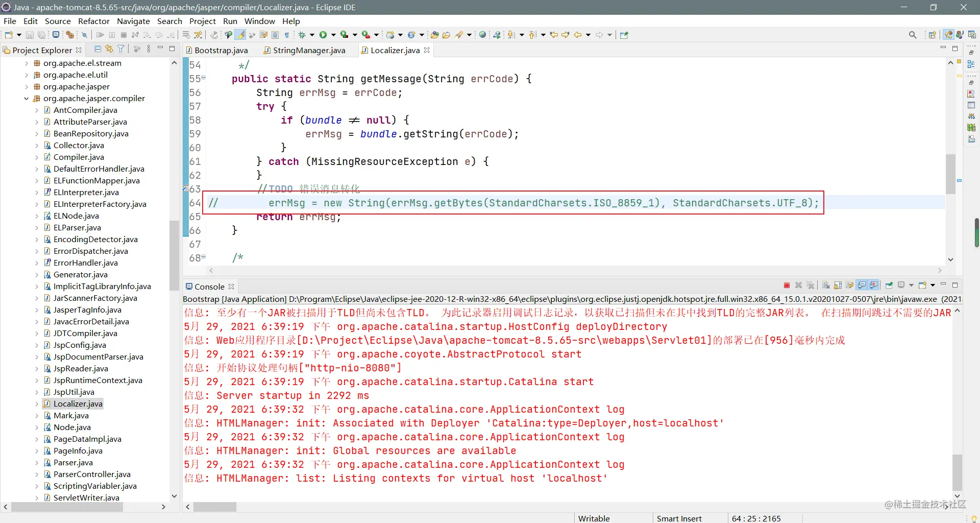Toggle Console Scroll Lock
This screenshot has height=523, width=980.
(x=838, y=285)
